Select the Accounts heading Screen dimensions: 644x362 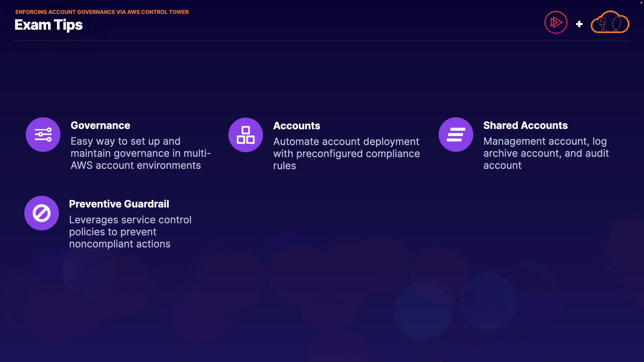pos(297,126)
